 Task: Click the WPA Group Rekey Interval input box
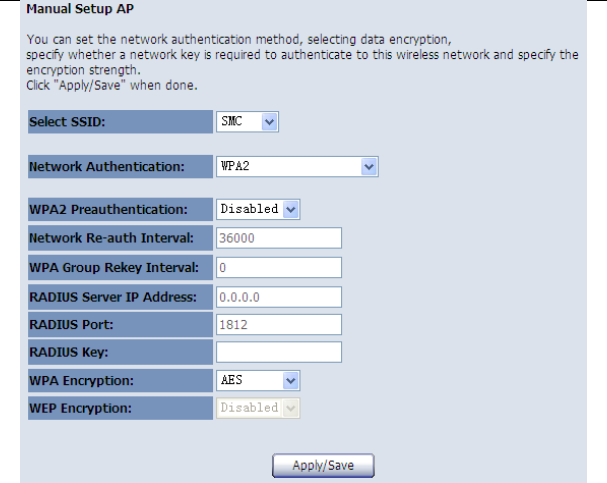(279, 267)
